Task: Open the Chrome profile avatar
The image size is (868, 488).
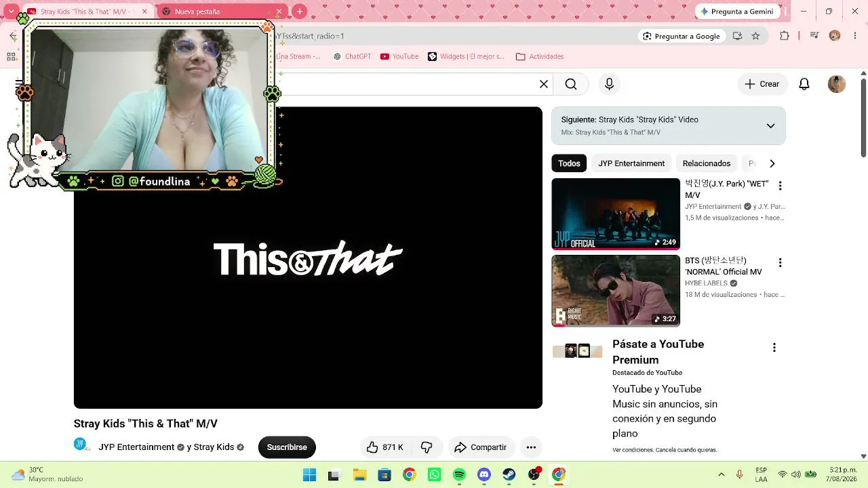Action: point(835,36)
